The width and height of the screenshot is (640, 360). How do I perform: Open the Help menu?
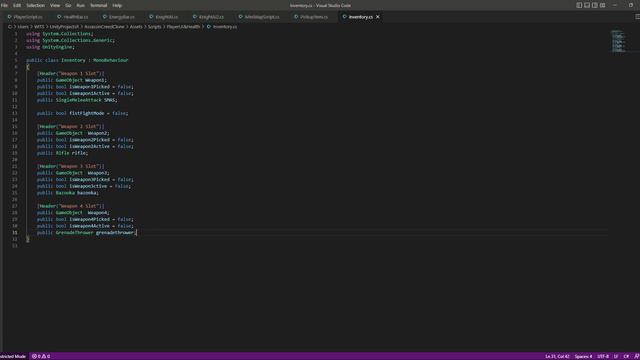click(117, 5)
